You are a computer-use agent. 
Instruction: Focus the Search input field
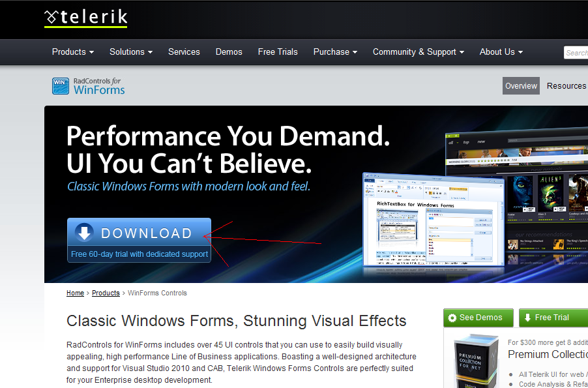(576, 53)
